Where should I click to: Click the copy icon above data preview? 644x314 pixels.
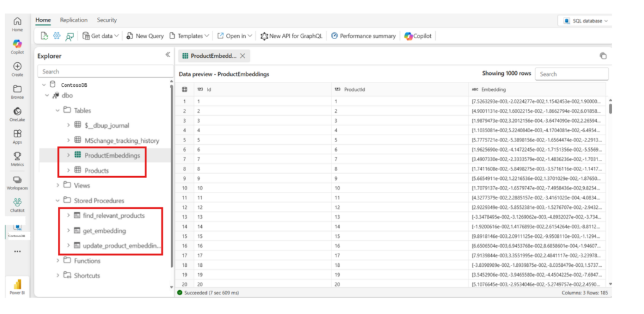tap(603, 56)
